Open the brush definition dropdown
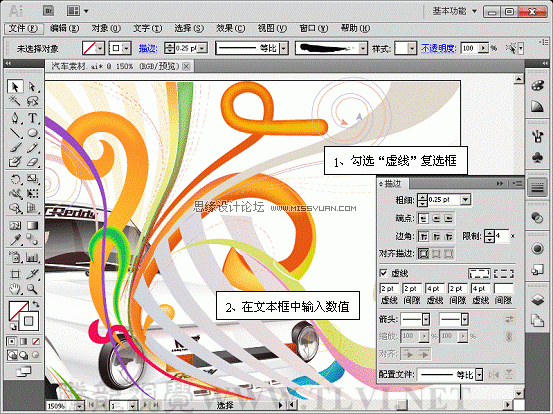 (363, 48)
